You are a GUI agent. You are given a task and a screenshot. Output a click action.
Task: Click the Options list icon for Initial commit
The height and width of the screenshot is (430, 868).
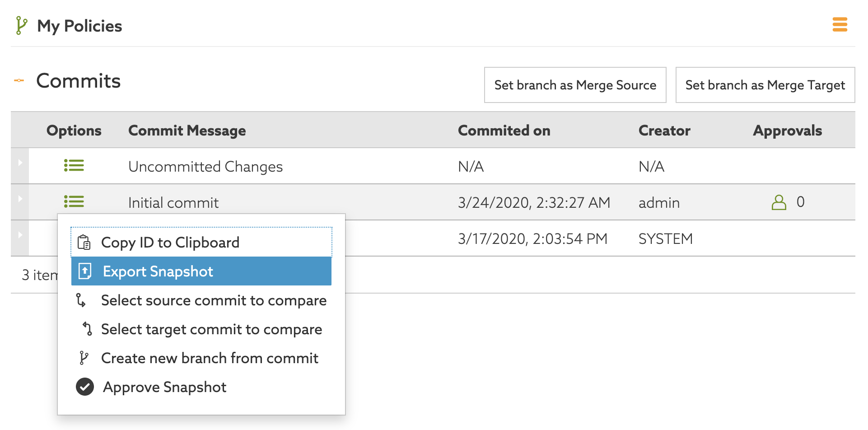coord(74,202)
